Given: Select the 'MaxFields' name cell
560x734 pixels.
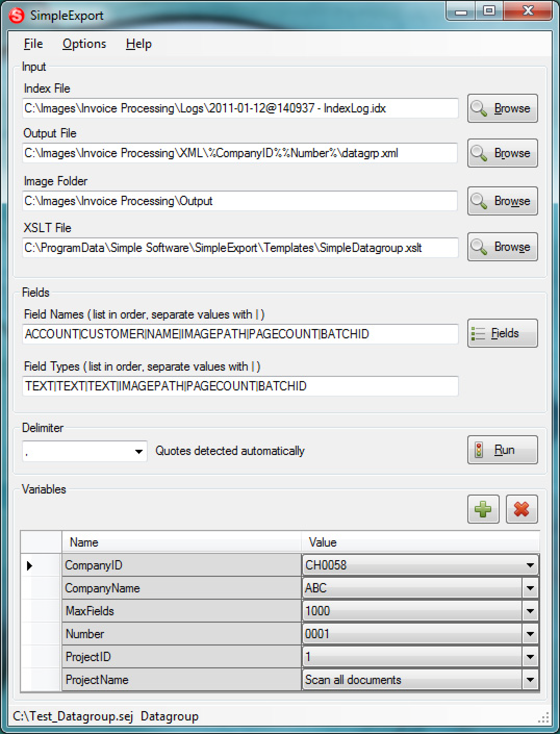Looking at the screenshot, I should click(x=182, y=611).
